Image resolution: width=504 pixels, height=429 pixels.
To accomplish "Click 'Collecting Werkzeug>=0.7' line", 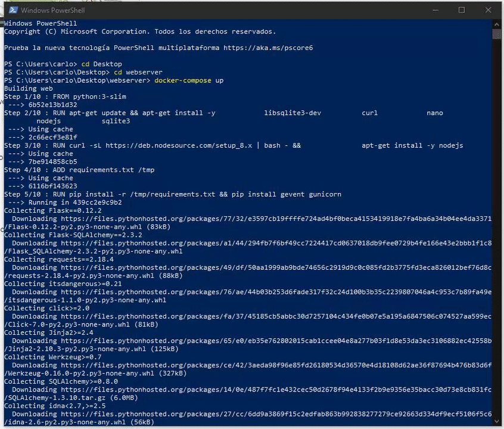I will [52, 357].
